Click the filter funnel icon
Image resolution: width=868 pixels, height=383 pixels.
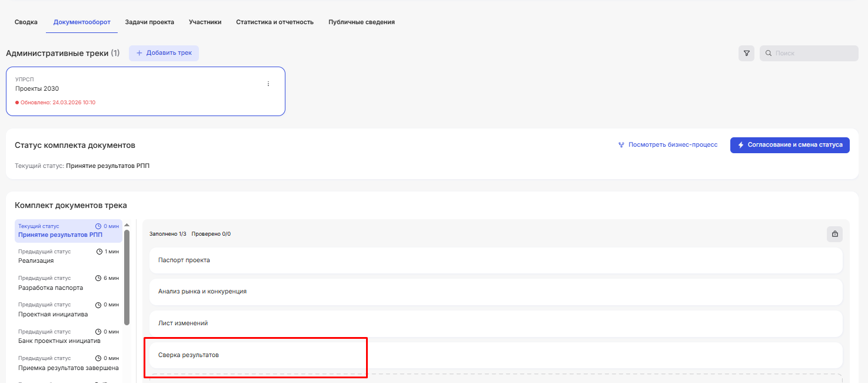(x=746, y=53)
